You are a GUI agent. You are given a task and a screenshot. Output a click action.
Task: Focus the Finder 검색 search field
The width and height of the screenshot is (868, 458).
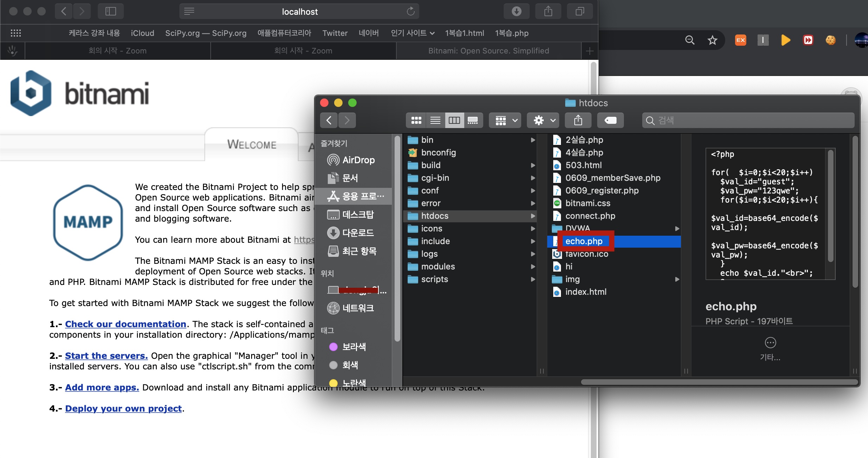point(748,120)
